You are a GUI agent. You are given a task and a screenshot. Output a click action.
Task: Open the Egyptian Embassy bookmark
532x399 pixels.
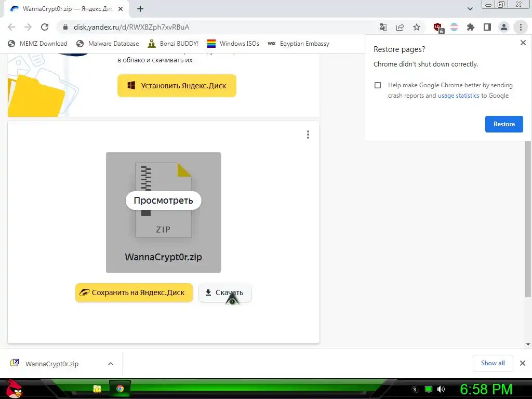pyautogui.click(x=299, y=44)
